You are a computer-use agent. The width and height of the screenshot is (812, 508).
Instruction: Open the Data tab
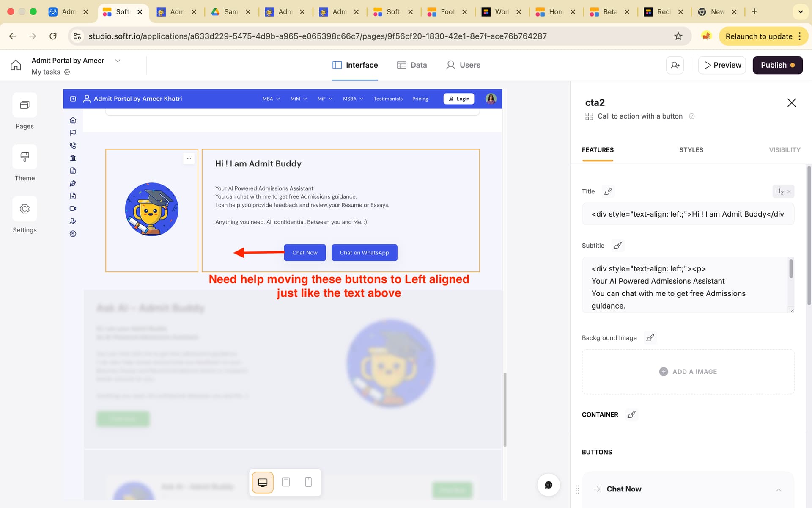tap(412, 65)
